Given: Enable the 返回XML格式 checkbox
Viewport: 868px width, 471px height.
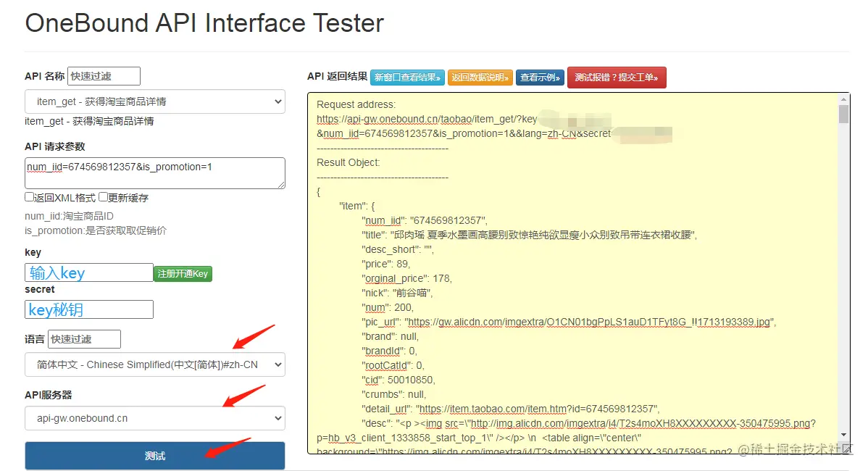Looking at the screenshot, I should pos(29,196).
